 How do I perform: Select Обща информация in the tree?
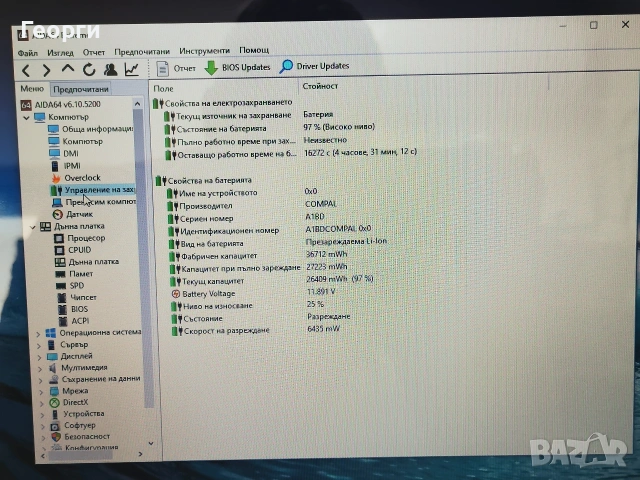(x=91, y=129)
